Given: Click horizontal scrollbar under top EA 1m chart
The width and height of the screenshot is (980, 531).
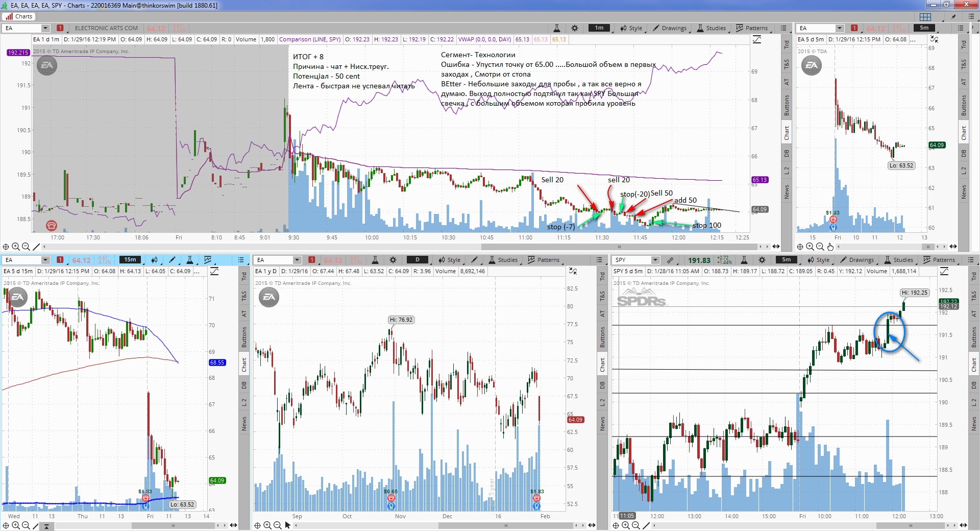Looking at the screenshot, I should (619, 247).
